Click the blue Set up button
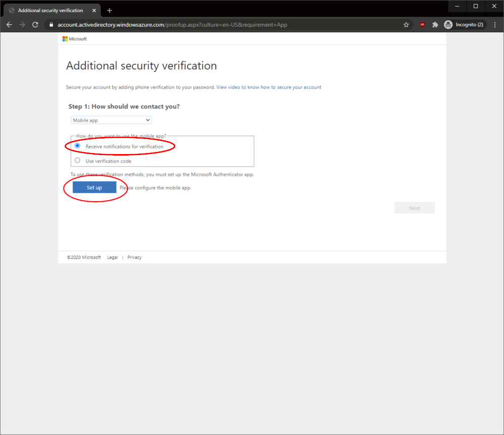Image resolution: width=504 pixels, height=435 pixels. tap(94, 187)
